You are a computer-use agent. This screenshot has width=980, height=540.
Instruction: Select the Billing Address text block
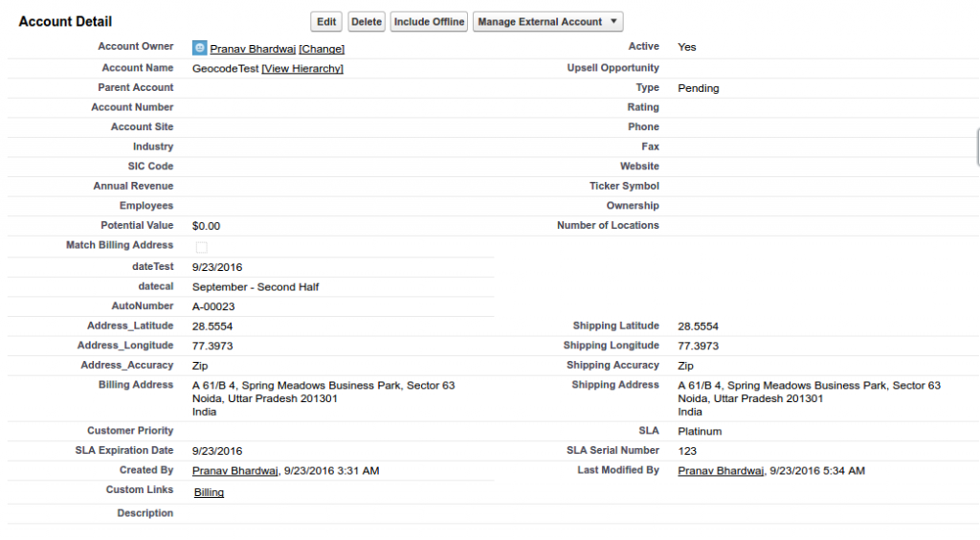click(323, 398)
